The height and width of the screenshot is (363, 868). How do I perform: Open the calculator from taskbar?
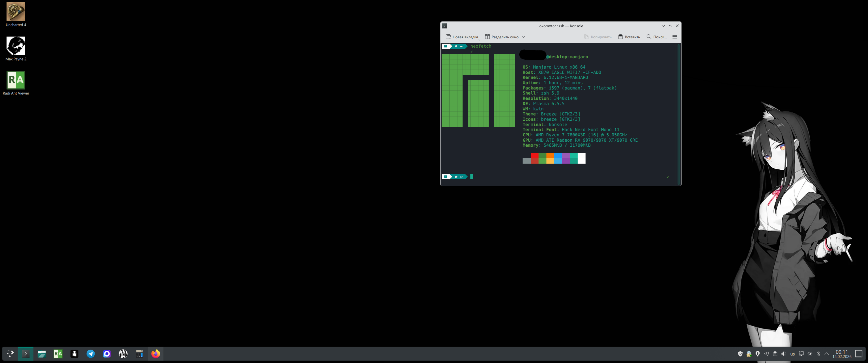point(139,354)
